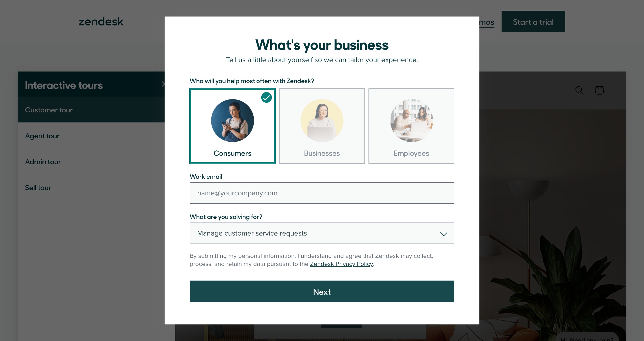This screenshot has height=341, width=644.
Task: Open the Sell tour item
Action: (38, 188)
